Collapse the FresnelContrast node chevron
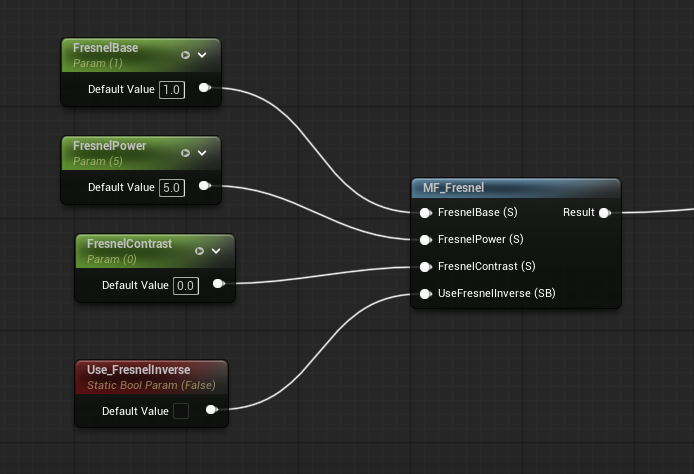This screenshot has width=694, height=474. (216, 251)
